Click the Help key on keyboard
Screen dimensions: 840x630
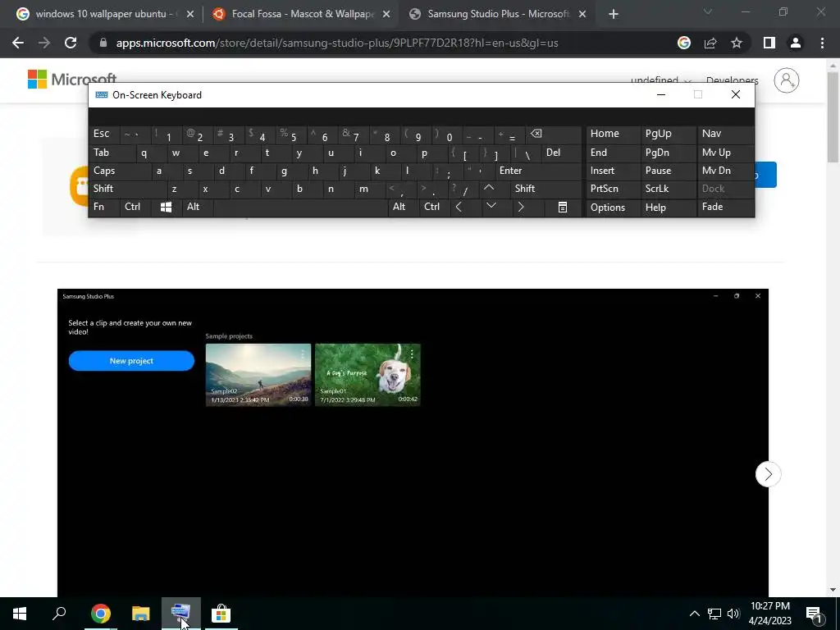click(669, 208)
